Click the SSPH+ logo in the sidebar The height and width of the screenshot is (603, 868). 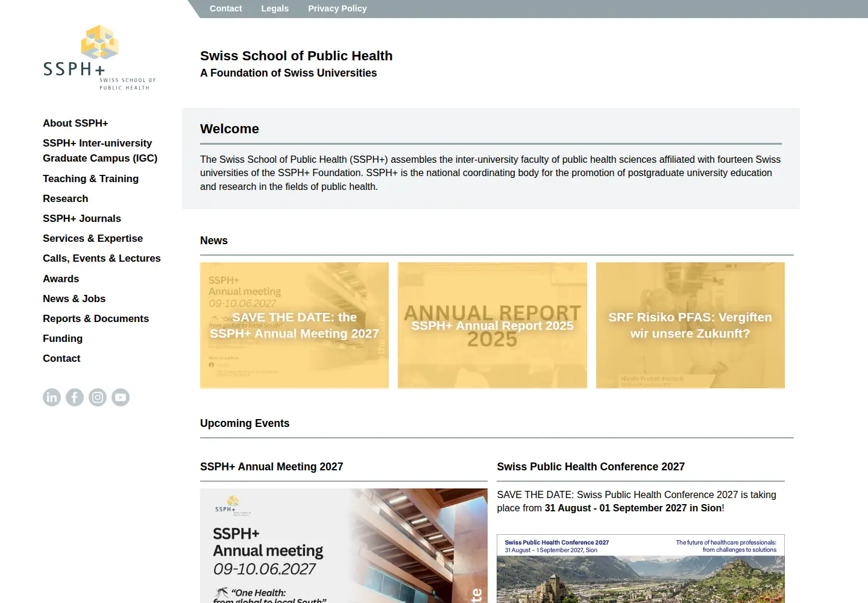pyautogui.click(x=99, y=58)
